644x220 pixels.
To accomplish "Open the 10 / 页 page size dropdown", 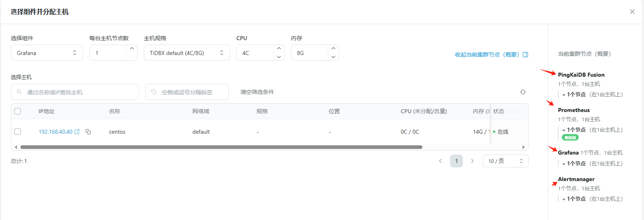I will coord(506,161).
